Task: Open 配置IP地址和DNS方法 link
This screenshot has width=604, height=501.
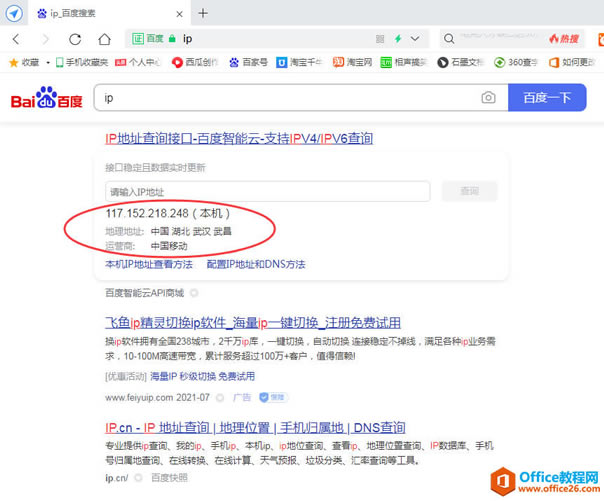Action: (256, 265)
